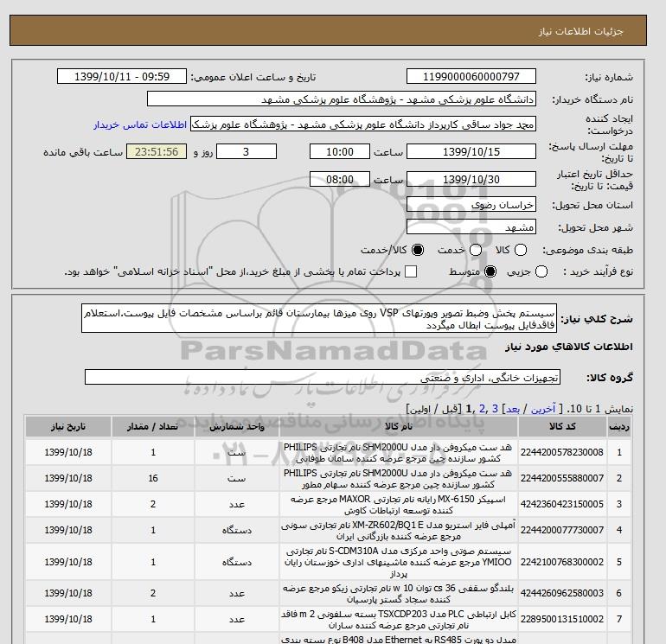Viewport: 666px width, 644px height.
Task: Click the تاریخ نیاز column header
Action: click(68, 427)
